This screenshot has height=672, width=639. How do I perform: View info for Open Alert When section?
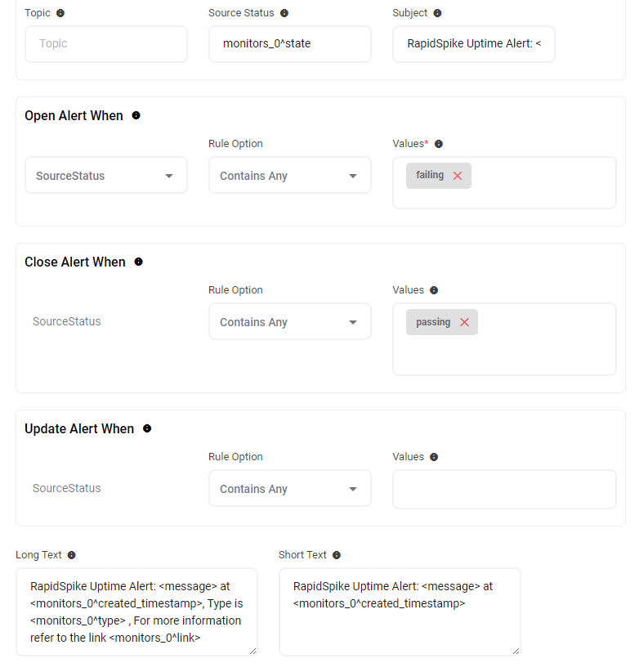136,115
